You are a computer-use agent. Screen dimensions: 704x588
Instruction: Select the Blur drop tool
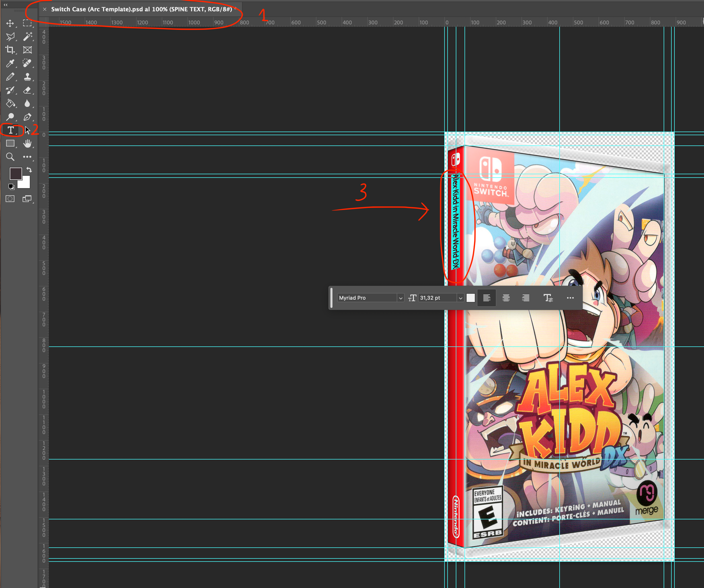[x=27, y=104]
